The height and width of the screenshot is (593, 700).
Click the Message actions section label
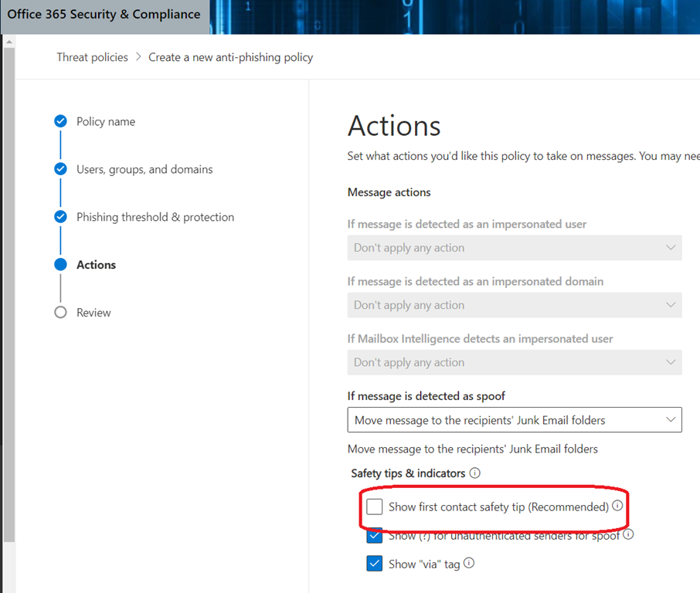click(389, 192)
